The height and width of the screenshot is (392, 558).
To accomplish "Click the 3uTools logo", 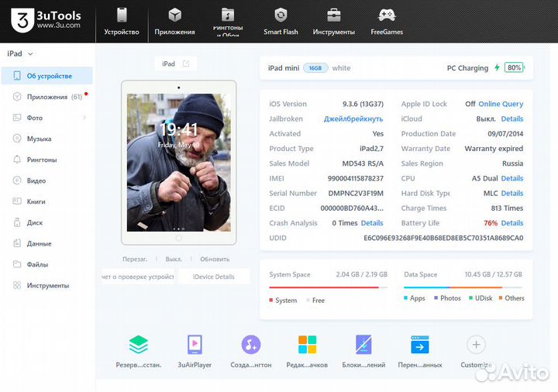I will tap(46, 20).
